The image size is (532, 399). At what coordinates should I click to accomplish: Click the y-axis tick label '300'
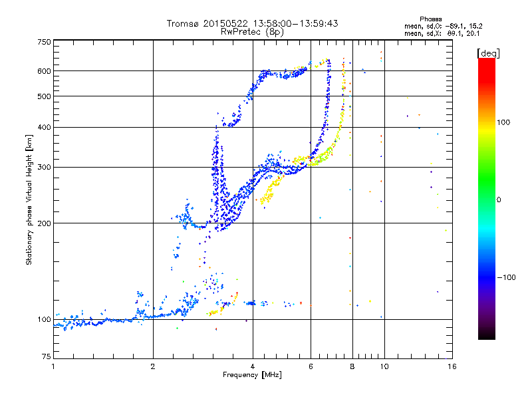click(44, 168)
